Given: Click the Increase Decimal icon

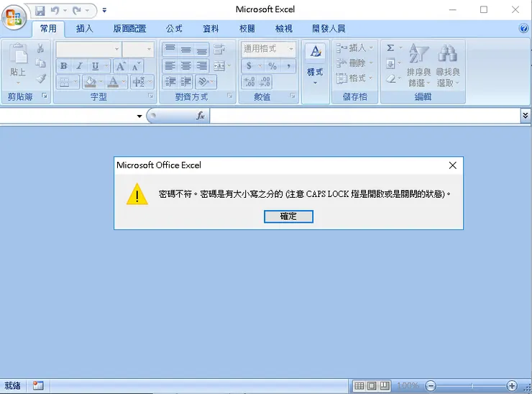Looking at the screenshot, I should click(249, 82).
